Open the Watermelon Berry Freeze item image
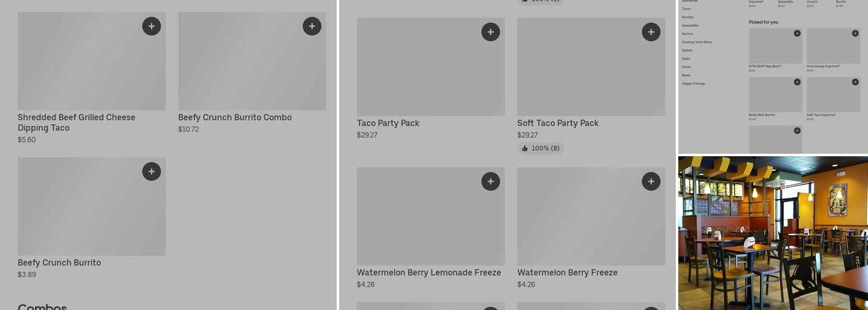 coord(591,216)
